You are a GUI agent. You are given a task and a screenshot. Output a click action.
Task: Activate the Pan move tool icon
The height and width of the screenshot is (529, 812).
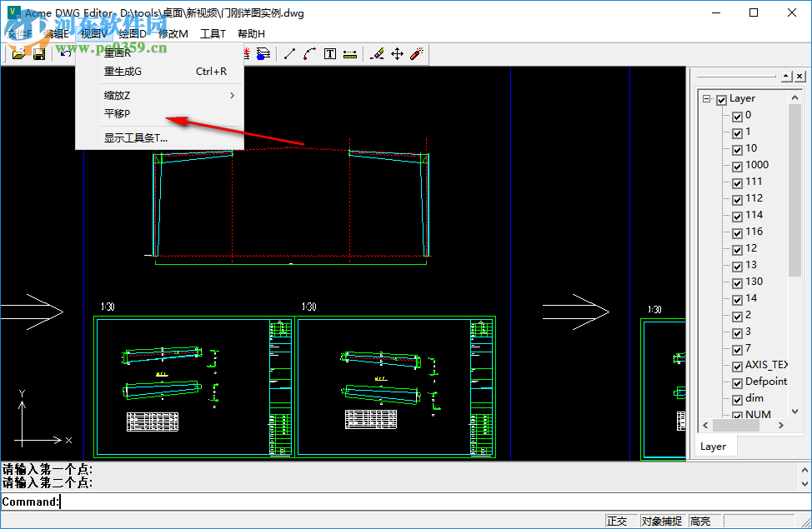(x=395, y=53)
